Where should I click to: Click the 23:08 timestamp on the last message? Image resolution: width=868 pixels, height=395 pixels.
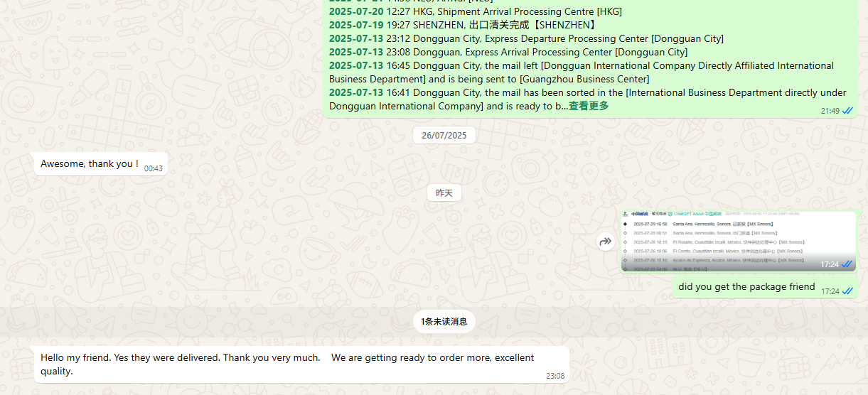[x=554, y=376]
